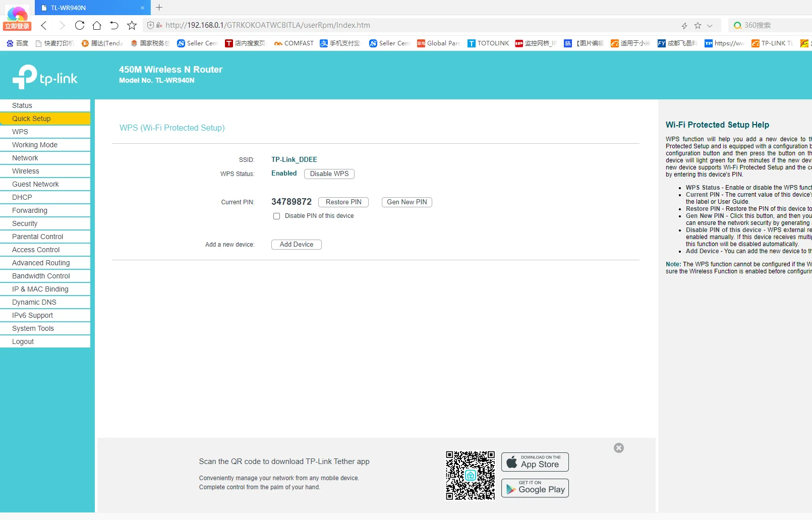Click the lightning speed mode icon
This screenshot has width=812, height=520.
coord(684,26)
